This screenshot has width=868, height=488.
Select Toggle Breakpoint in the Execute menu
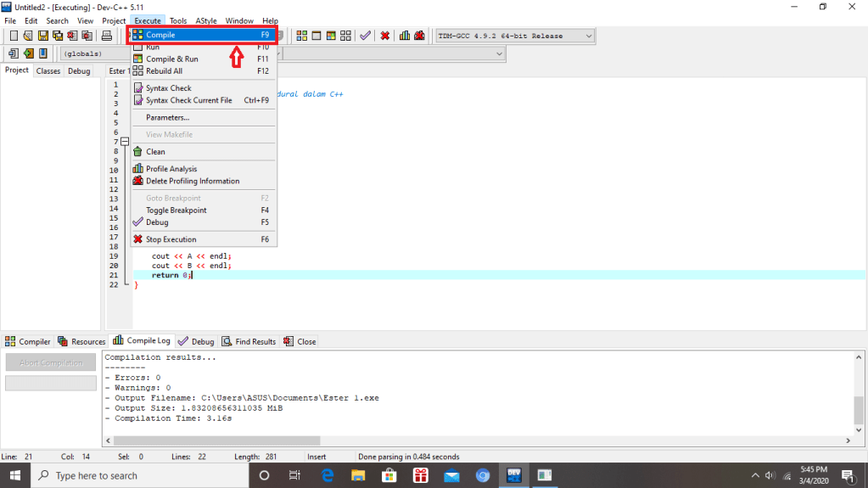click(x=176, y=210)
